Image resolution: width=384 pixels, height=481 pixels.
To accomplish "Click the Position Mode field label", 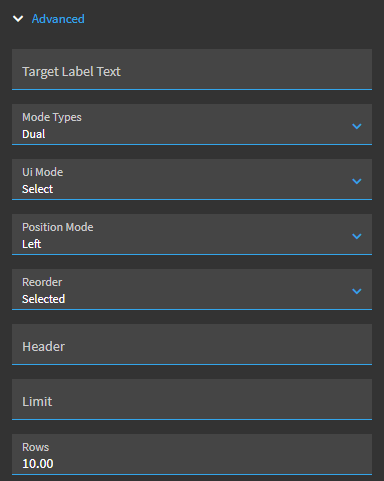I will [58, 227].
